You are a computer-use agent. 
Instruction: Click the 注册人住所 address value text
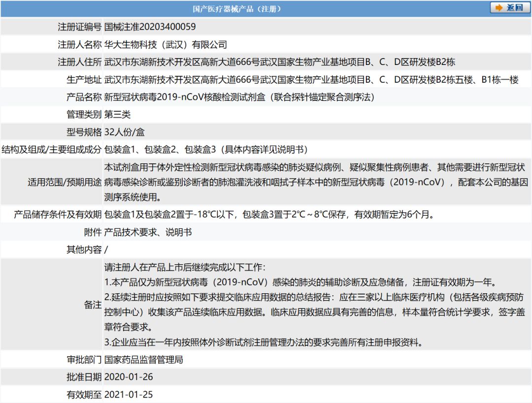coord(279,62)
